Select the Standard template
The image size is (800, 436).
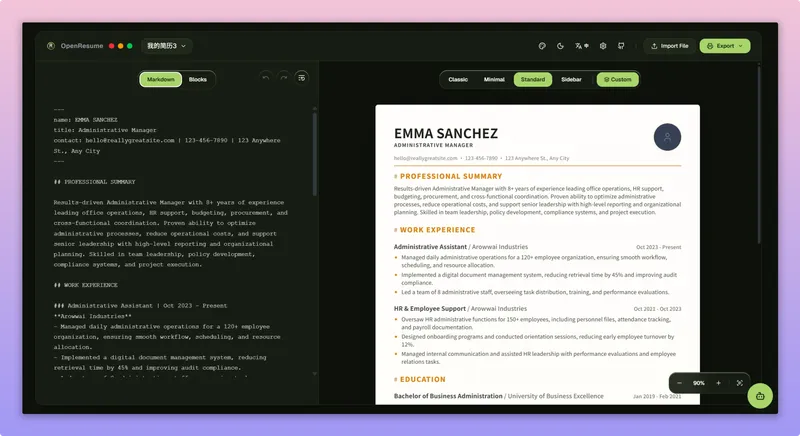[x=533, y=80]
